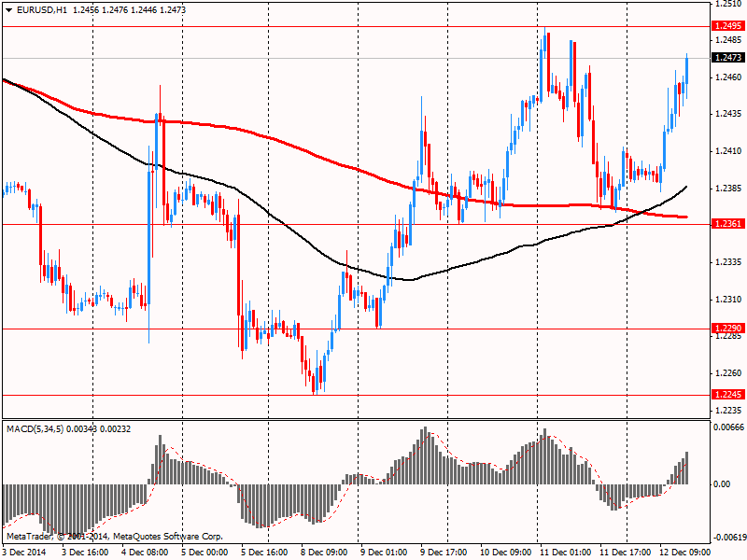Image resolution: width=747 pixels, height=560 pixels.
Task: Open the chart menu triangle beside EURUSD,H1
Action: (x=9, y=10)
